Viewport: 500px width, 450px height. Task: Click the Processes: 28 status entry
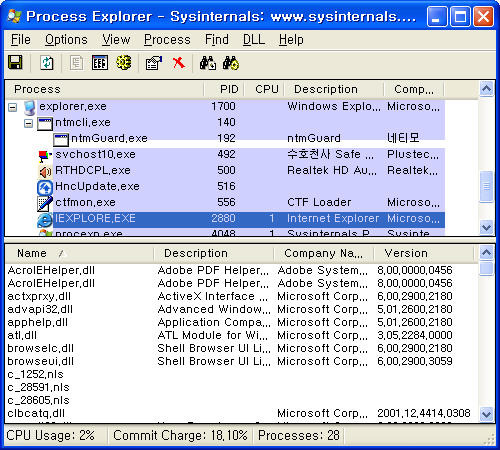coord(299,436)
